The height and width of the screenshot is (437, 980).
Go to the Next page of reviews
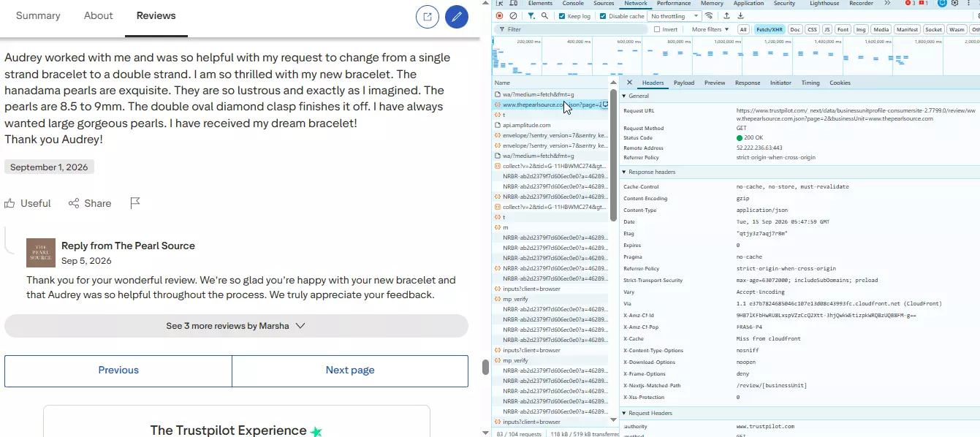click(350, 370)
